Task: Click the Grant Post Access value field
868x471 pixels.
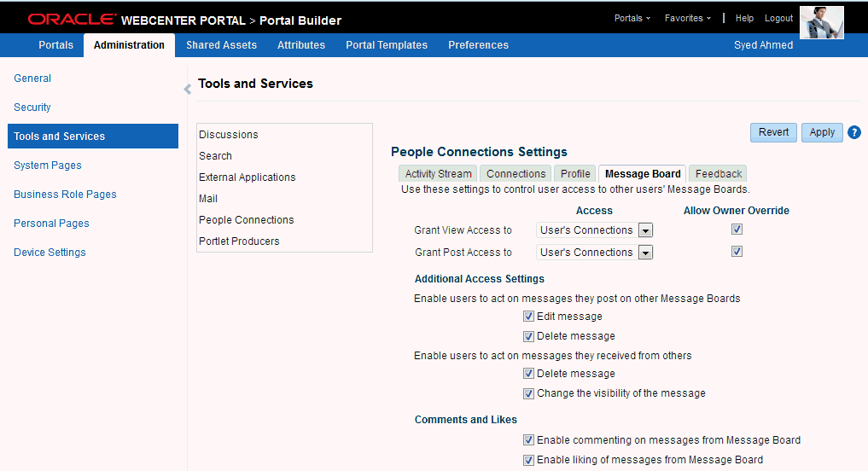Action: click(587, 253)
